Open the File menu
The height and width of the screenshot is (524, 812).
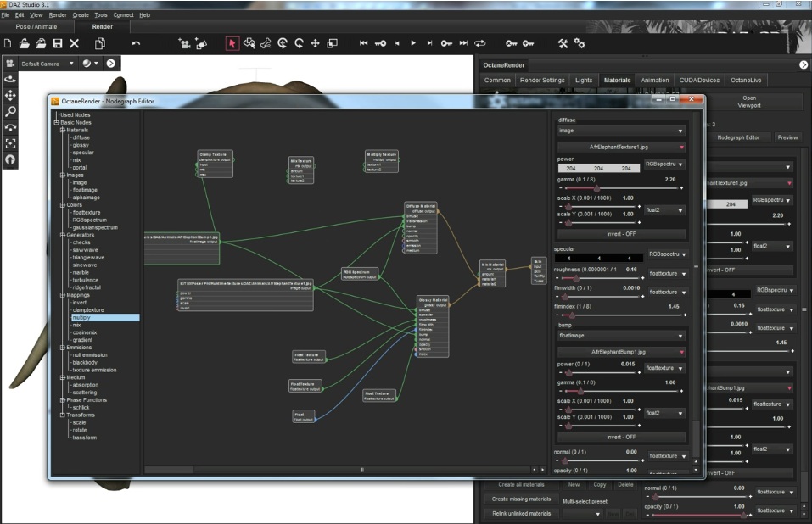(6, 15)
